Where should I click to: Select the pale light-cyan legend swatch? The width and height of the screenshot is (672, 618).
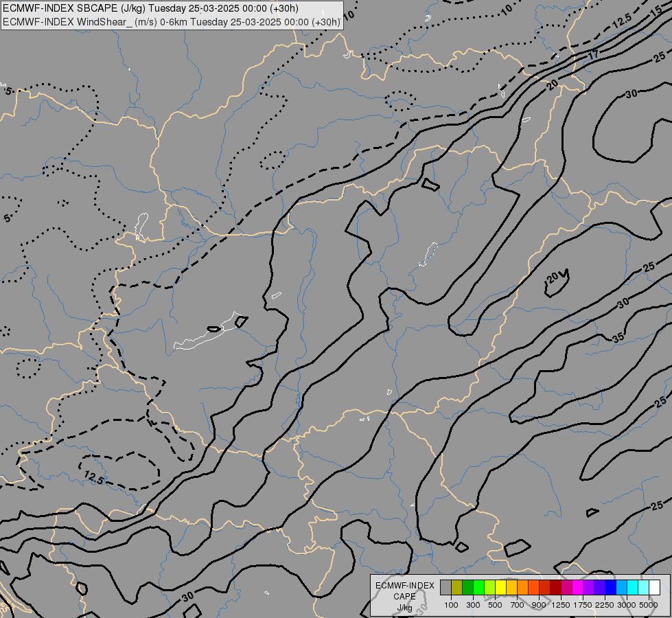tap(644, 588)
